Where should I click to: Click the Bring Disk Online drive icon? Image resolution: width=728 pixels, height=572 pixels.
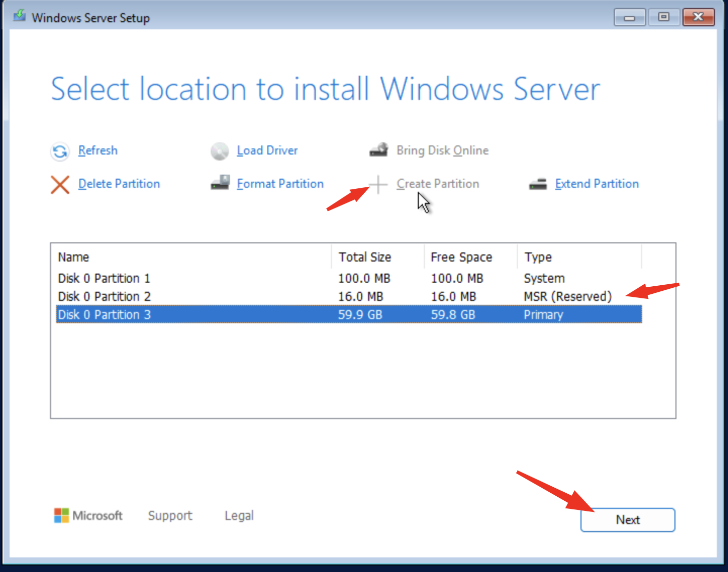(x=378, y=150)
